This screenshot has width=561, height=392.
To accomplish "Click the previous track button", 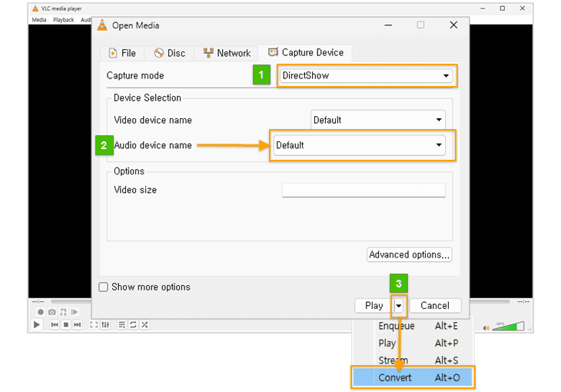I will click(x=55, y=325).
